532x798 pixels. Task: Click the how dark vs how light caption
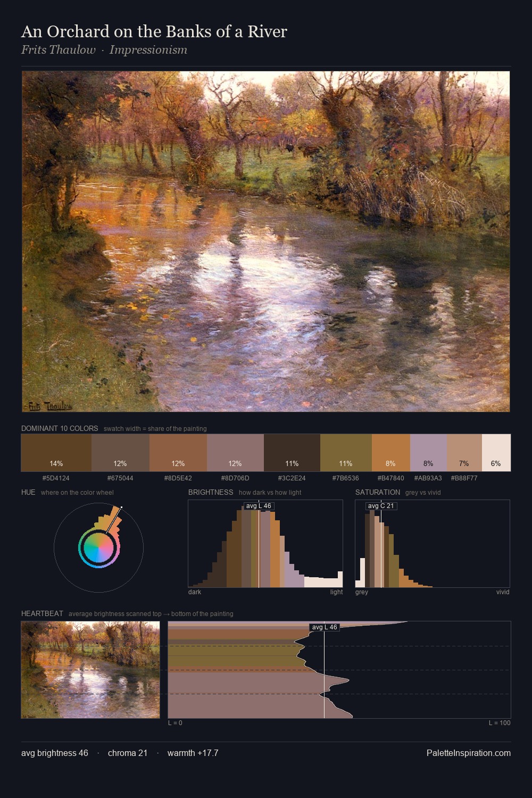pos(270,493)
